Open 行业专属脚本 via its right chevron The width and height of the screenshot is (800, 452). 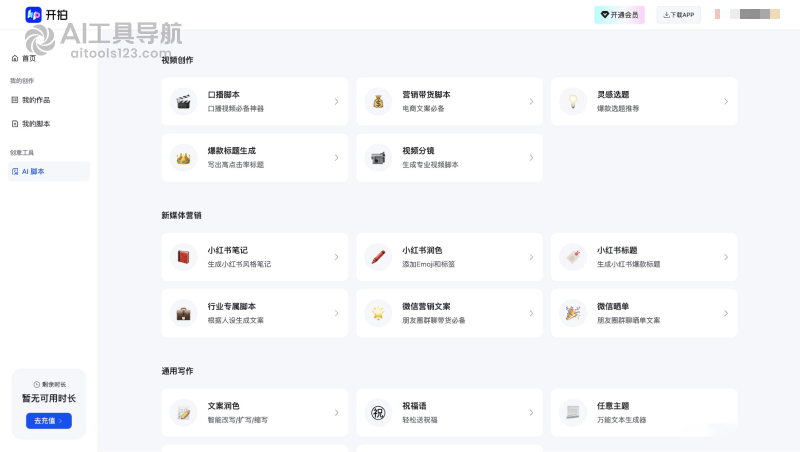336,313
